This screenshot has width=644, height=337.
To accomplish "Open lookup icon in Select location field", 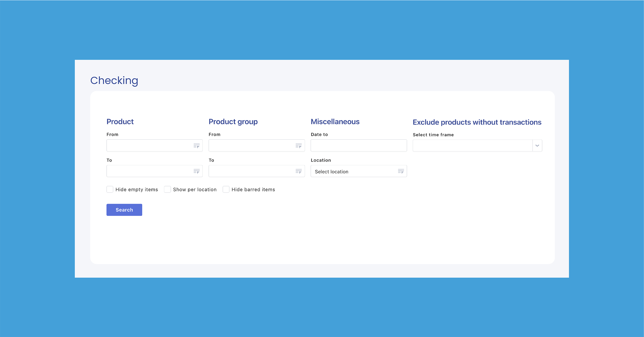I will pyautogui.click(x=401, y=171).
